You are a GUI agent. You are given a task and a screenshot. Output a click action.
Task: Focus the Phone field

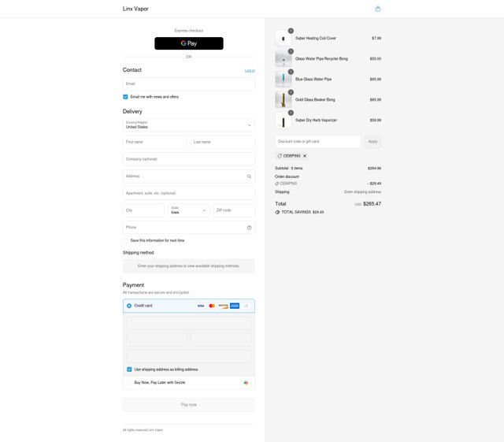(x=189, y=227)
